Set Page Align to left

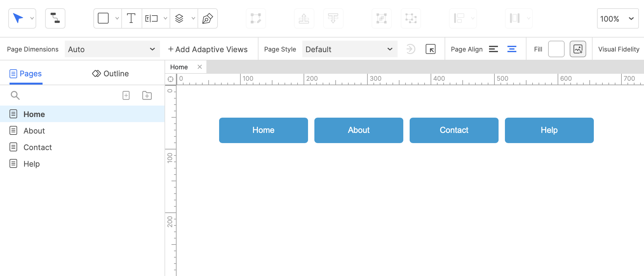click(x=493, y=49)
